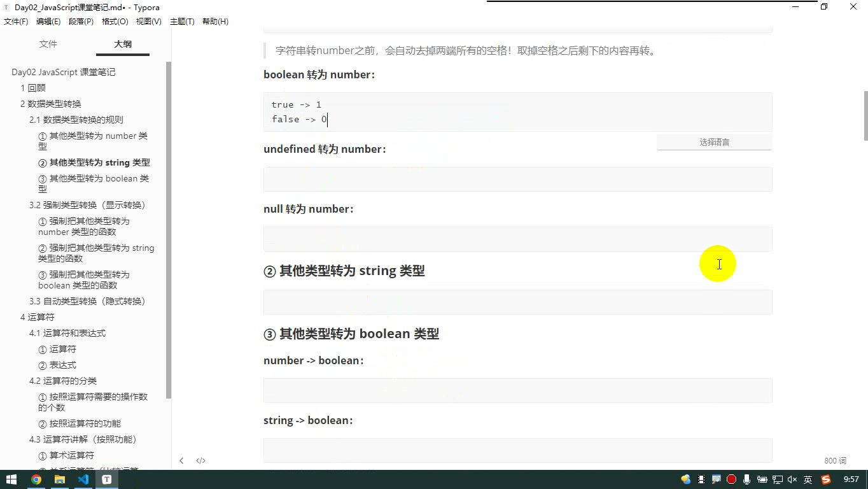Click the 800 词 word count

click(x=835, y=460)
